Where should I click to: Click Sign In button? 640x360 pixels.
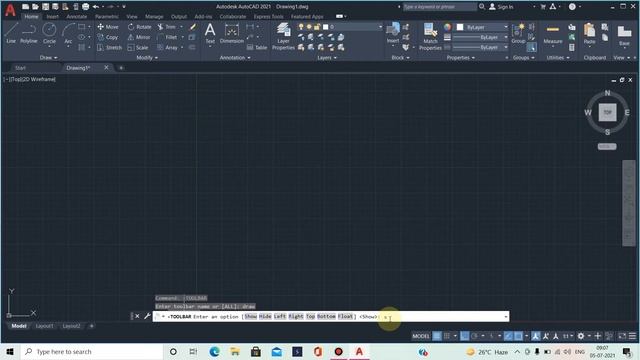501,7
